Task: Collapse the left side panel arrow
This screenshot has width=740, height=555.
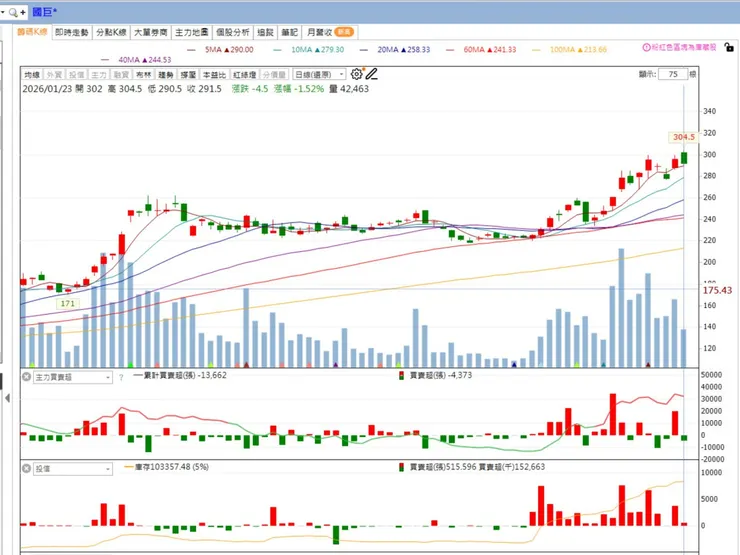Action: [7, 398]
